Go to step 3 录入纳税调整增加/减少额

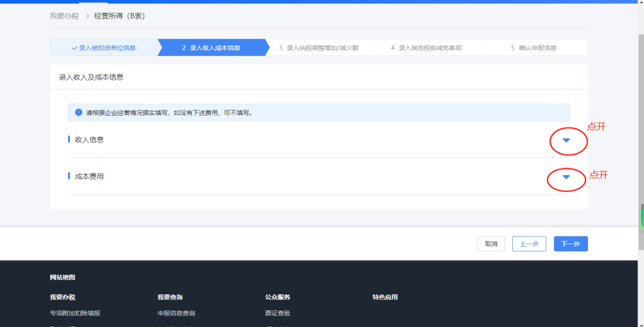pos(318,48)
